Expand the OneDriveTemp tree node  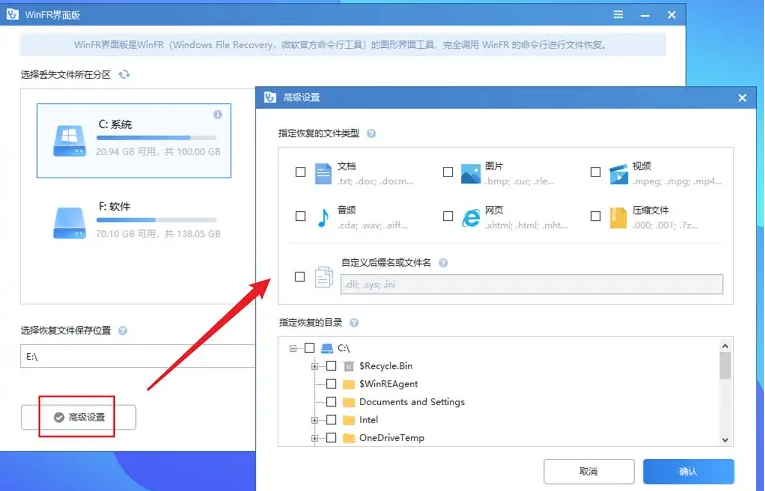coord(315,438)
